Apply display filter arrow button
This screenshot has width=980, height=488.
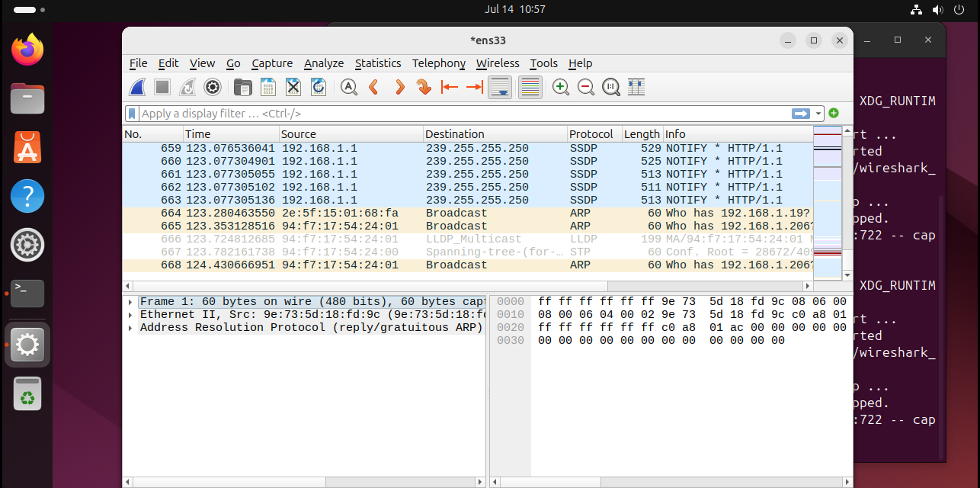pos(801,114)
